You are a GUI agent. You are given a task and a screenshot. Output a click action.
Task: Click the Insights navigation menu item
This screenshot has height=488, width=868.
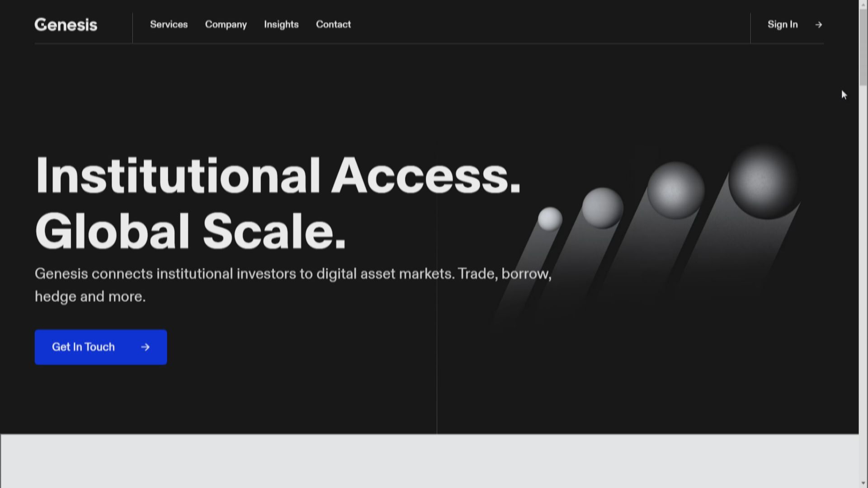[x=281, y=24]
